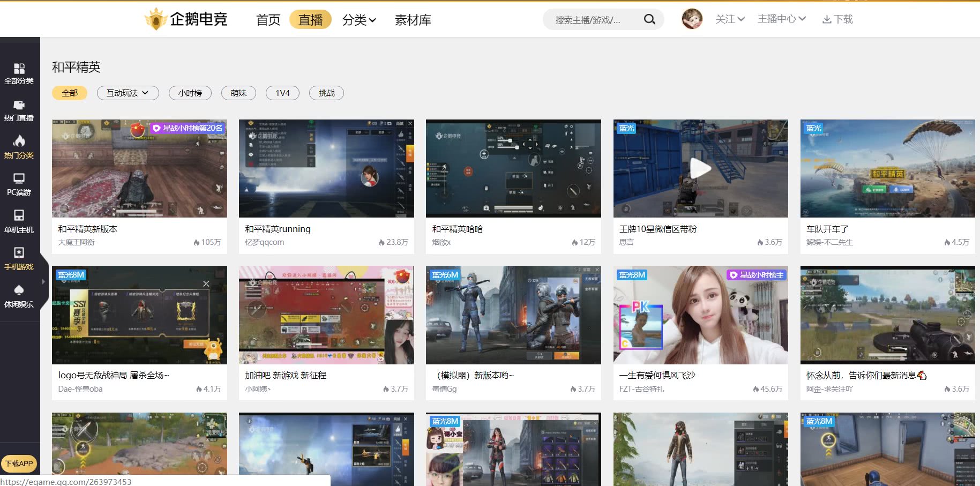Click the 企鹅电竞 logo
Viewport: 980px width, 486px height.
point(186,19)
